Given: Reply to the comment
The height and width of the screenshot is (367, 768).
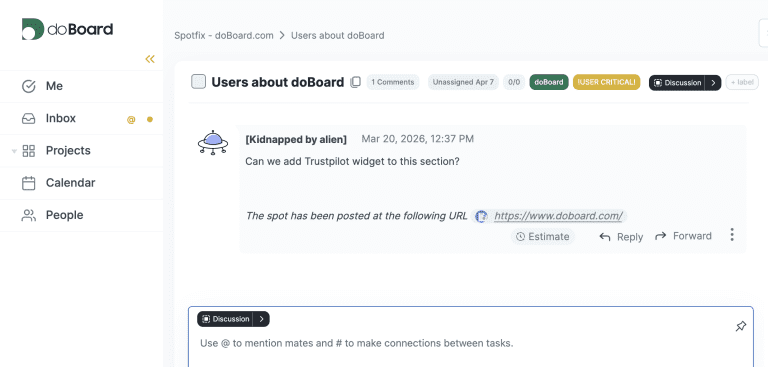Looking at the screenshot, I should click(x=621, y=237).
